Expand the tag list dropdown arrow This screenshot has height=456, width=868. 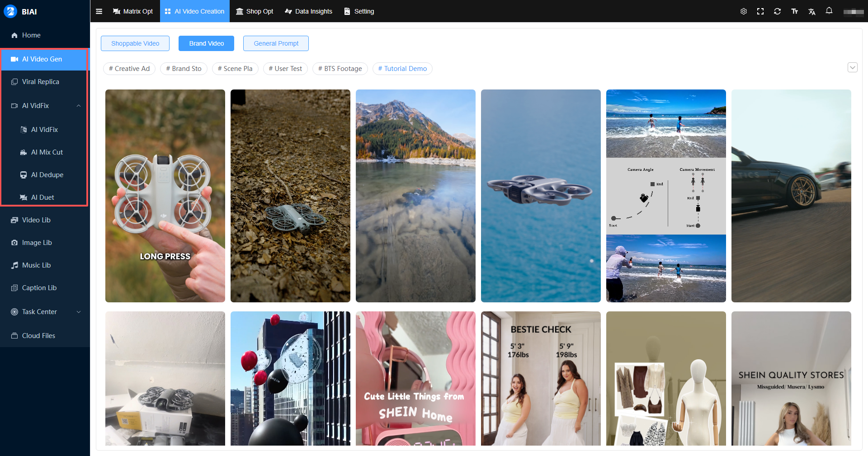pos(852,68)
